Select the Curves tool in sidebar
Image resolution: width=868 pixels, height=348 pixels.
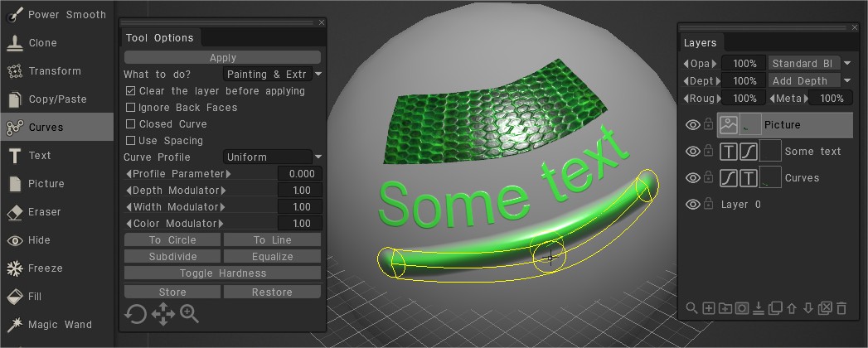(56, 128)
